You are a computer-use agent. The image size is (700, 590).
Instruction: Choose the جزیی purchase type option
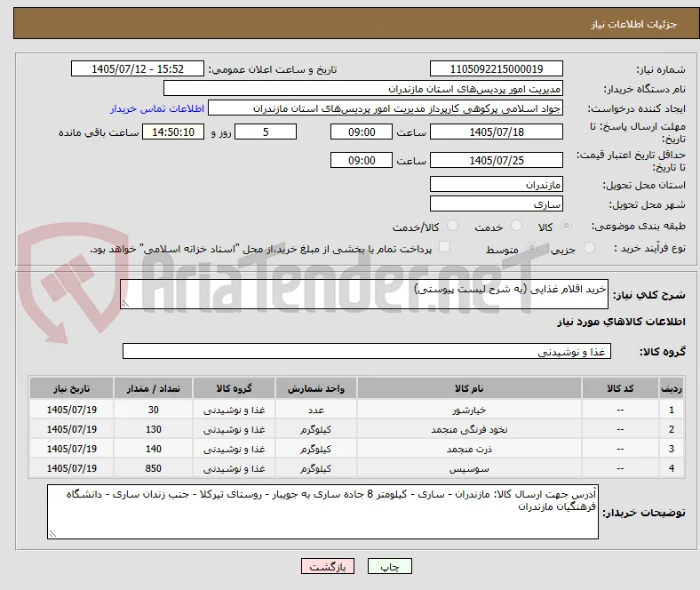(x=589, y=247)
